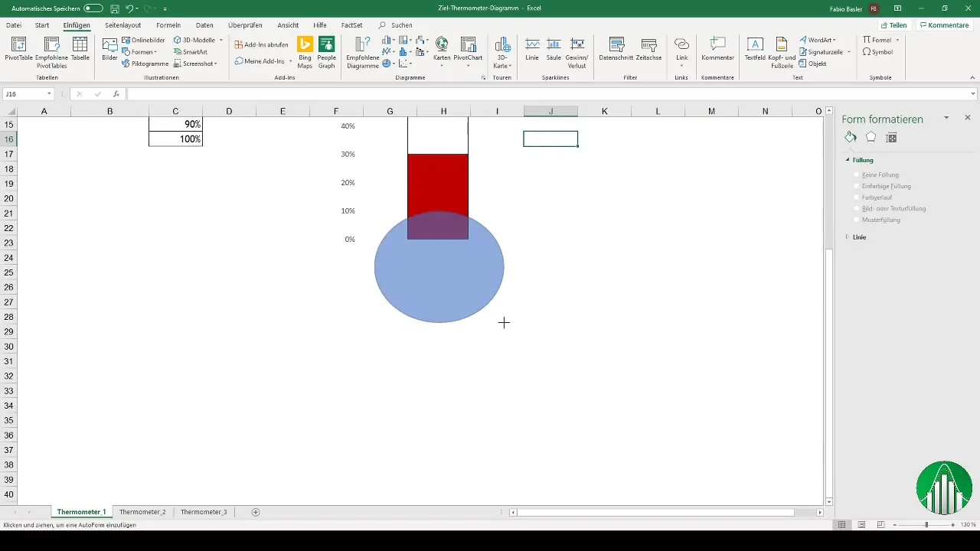
Task: Open Empfohlene Diagramme
Action: [x=362, y=52]
